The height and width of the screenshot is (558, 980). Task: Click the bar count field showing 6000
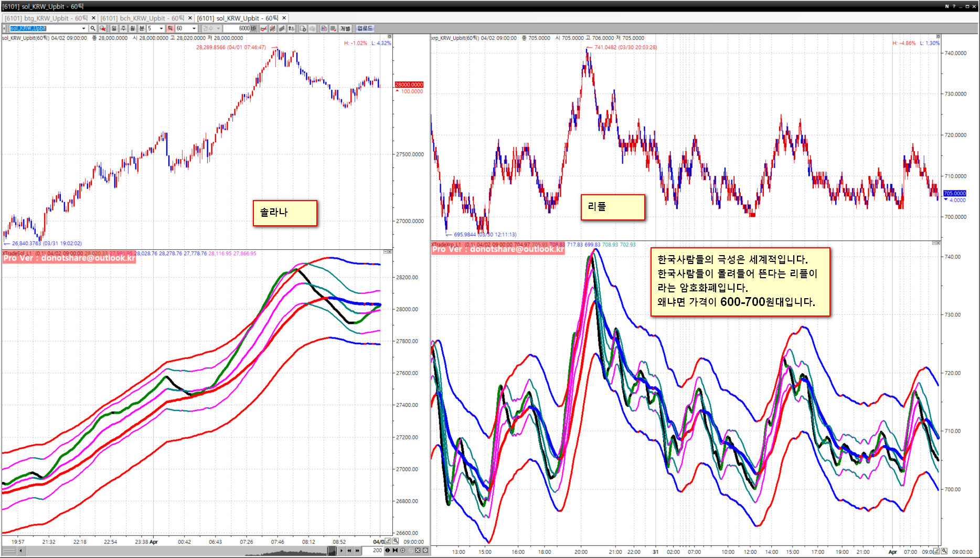click(237, 28)
